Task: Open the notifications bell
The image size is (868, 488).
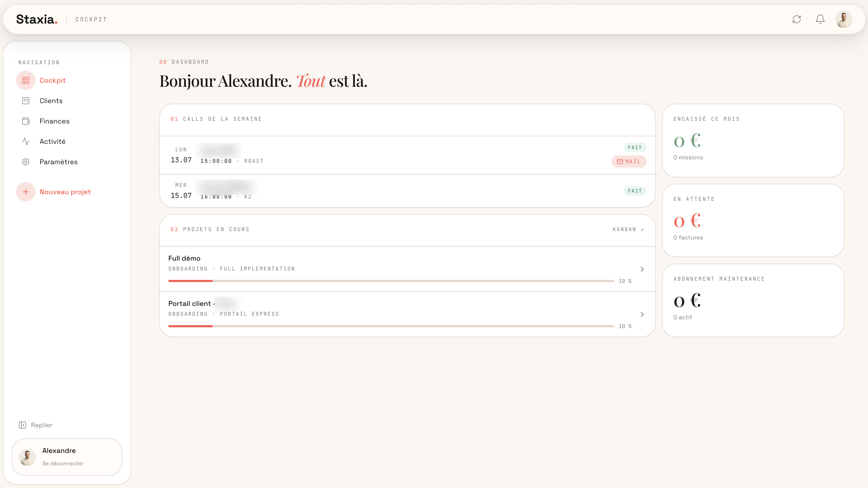Action: 820,19
